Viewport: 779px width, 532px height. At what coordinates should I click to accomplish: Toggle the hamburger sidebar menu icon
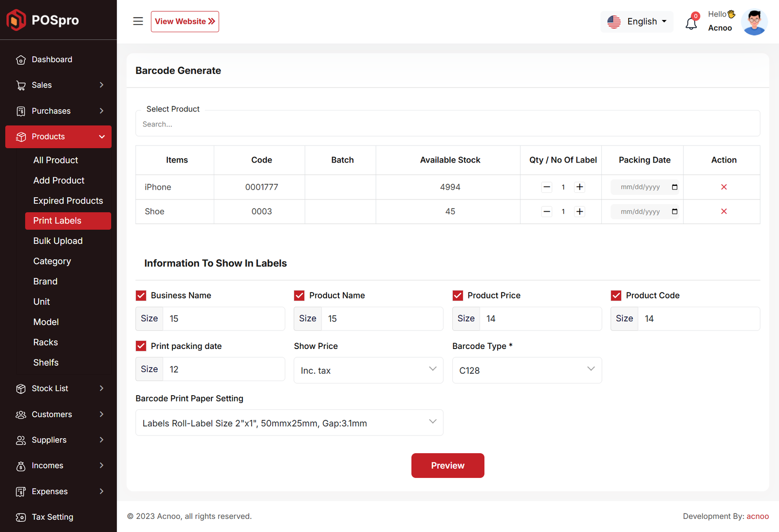click(x=138, y=21)
